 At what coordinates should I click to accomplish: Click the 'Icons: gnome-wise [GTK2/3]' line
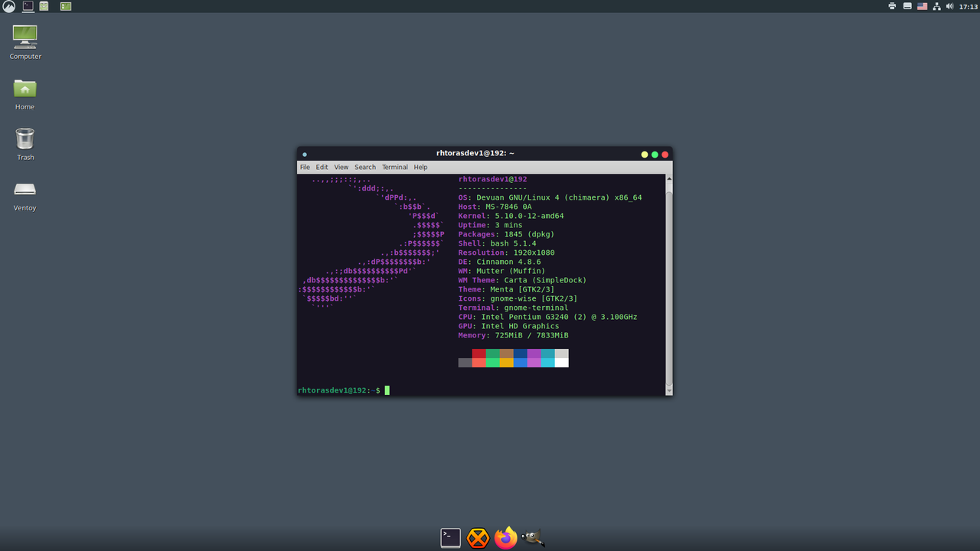[518, 298]
